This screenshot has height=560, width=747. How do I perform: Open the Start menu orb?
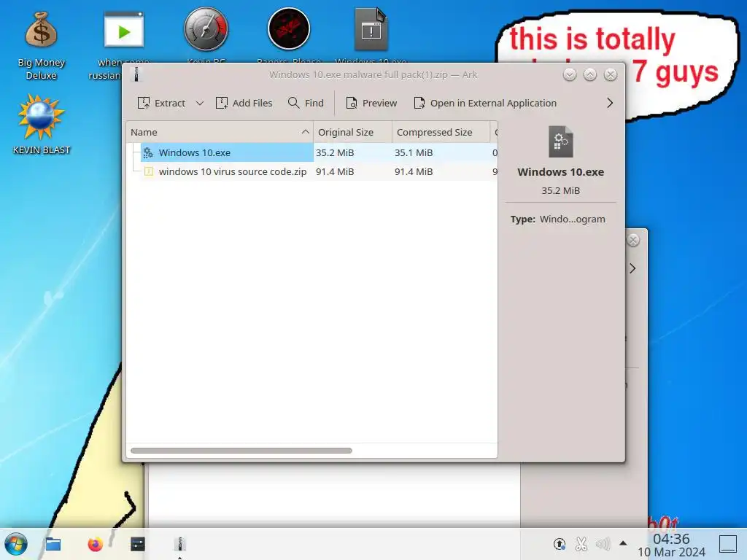click(16, 544)
